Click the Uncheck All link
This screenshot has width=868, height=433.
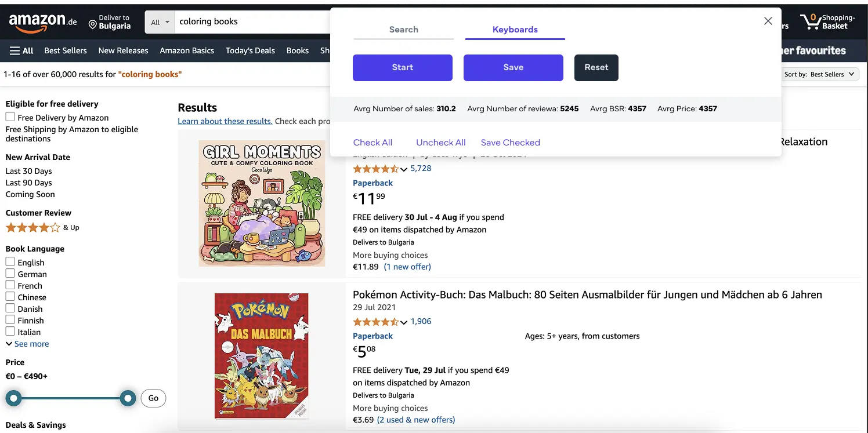click(x=441, y=143)
